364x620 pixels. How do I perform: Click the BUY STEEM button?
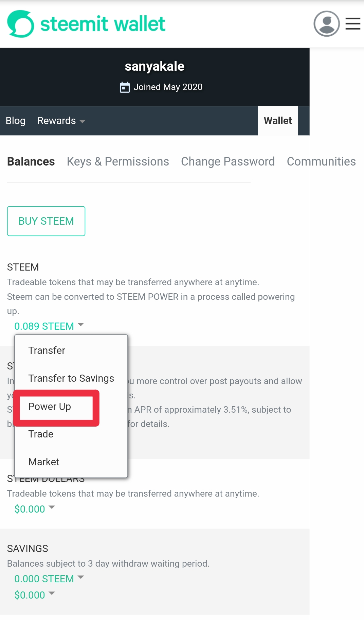[46, 221]
